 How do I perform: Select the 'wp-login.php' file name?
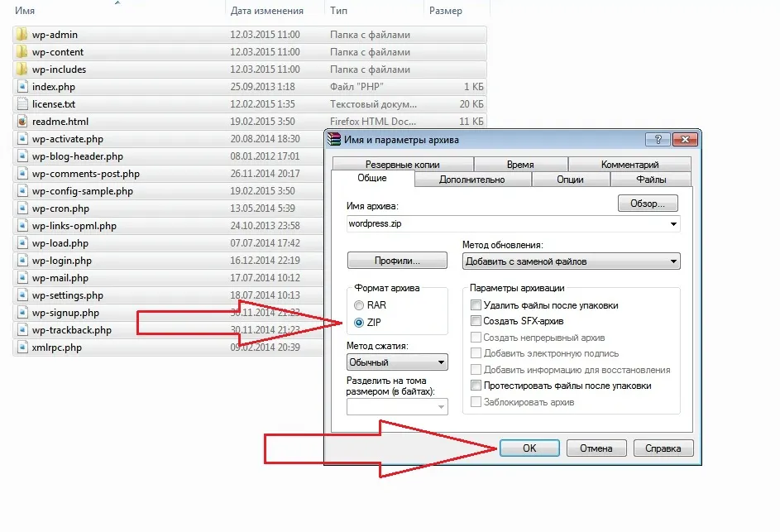pos(62,261)
